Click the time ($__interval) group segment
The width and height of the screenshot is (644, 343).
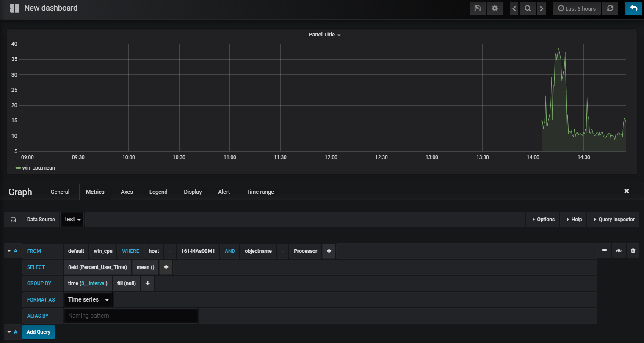[88, 283]
